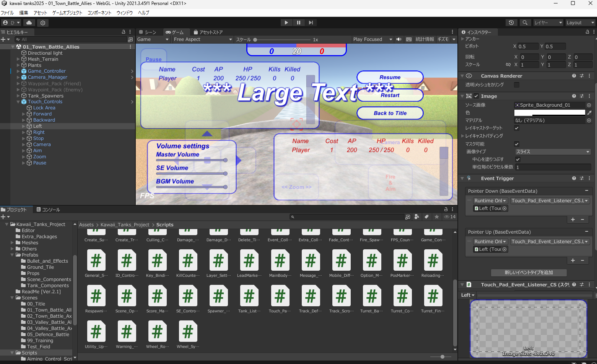Click the Back to Title button

pyautogui.click(x=390, y=113)
